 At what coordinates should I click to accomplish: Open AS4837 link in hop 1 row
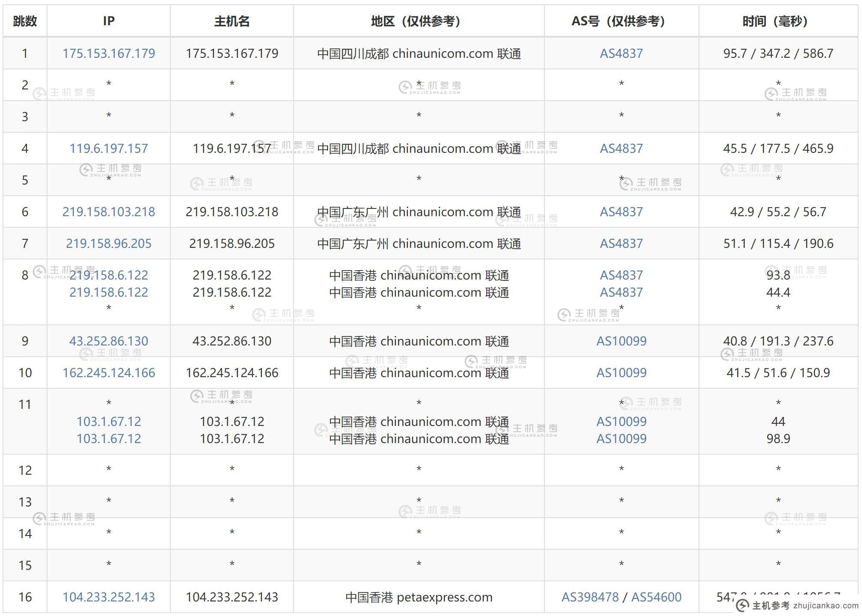tap(621, 54)
